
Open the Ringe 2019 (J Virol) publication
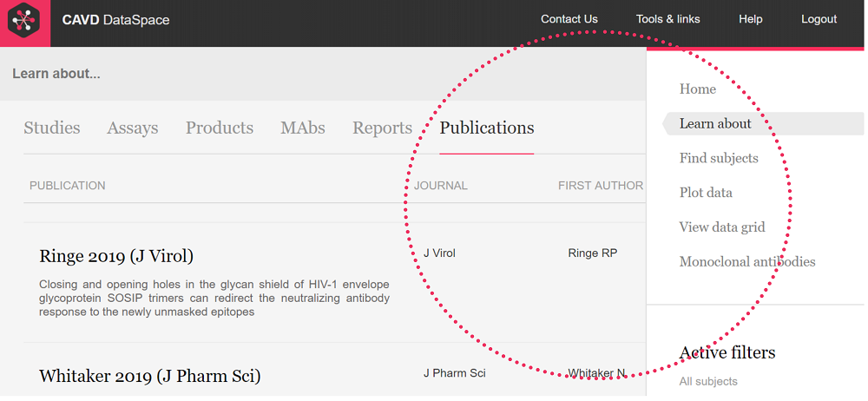pyautogui.click(x=116, y=256)
